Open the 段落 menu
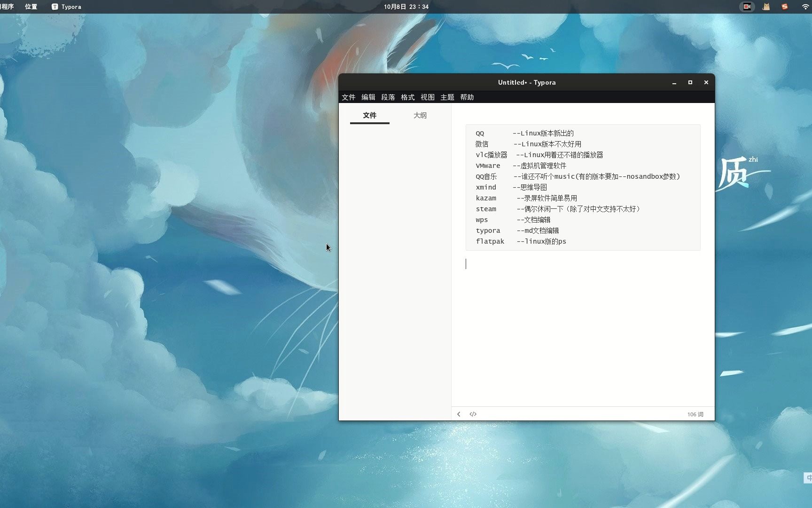 pos(388,97)
